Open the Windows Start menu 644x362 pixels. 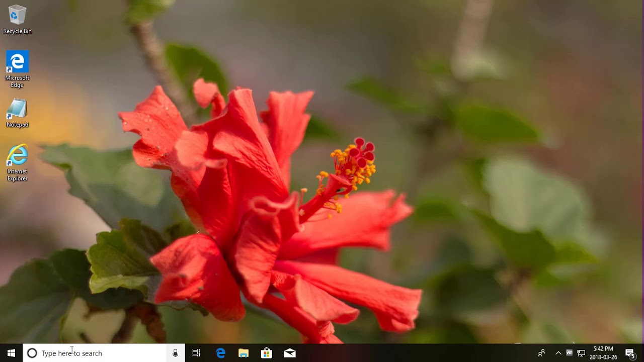point(11,353)
